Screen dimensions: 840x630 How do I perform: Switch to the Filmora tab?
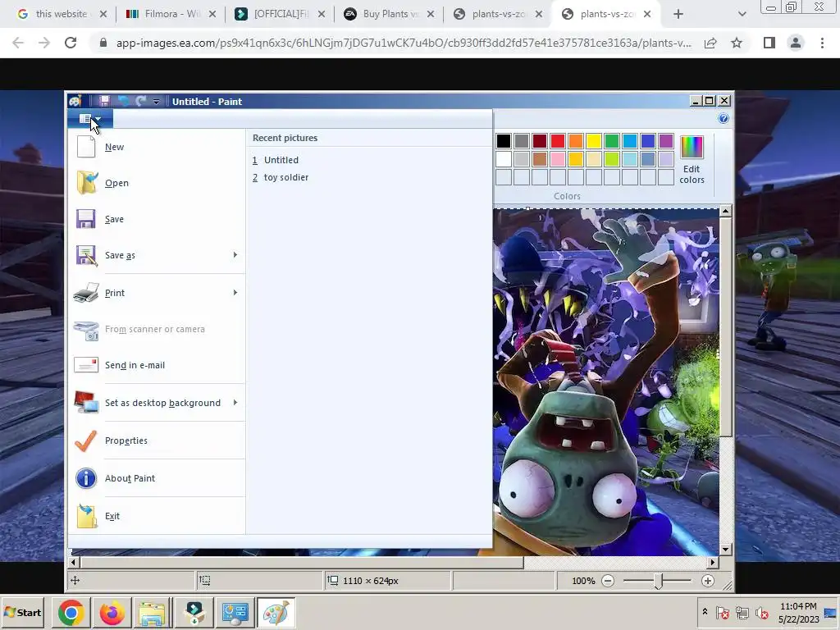[171, 14]
